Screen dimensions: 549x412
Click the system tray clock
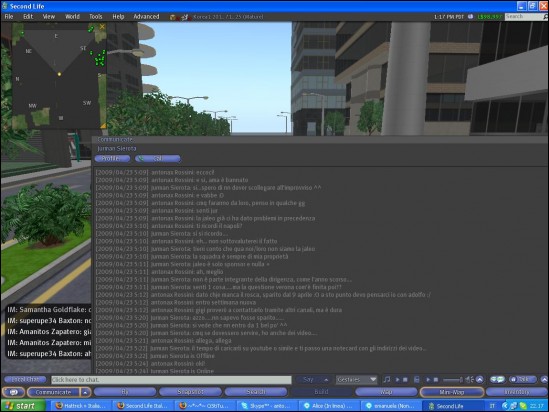536,406
